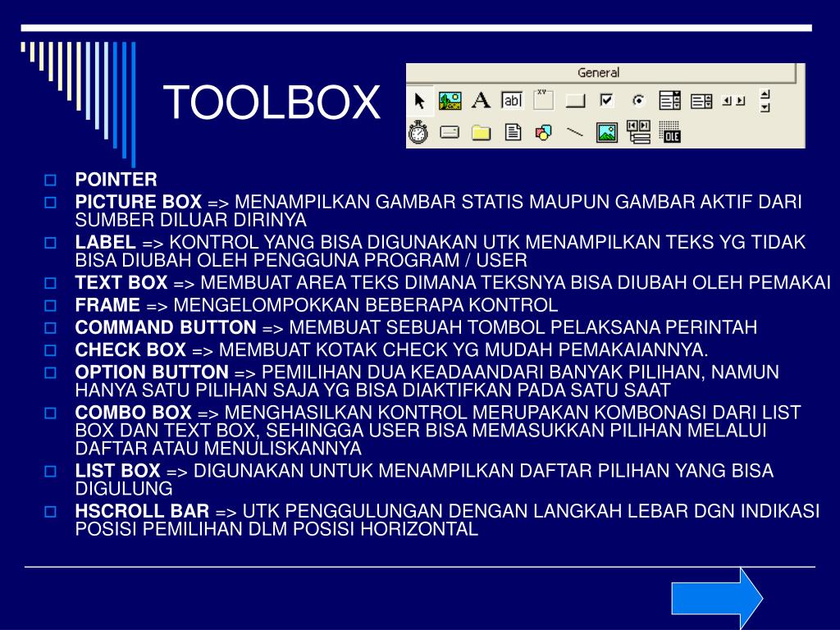
Task: Select the HScrollBar control icon
Action: point(733,100)
